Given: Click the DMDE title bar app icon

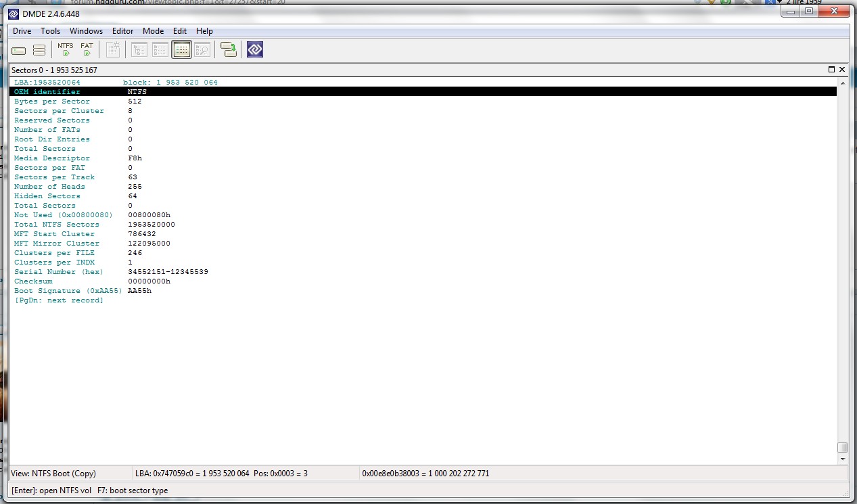Looking at the screenshot, I should coord(13,14).
